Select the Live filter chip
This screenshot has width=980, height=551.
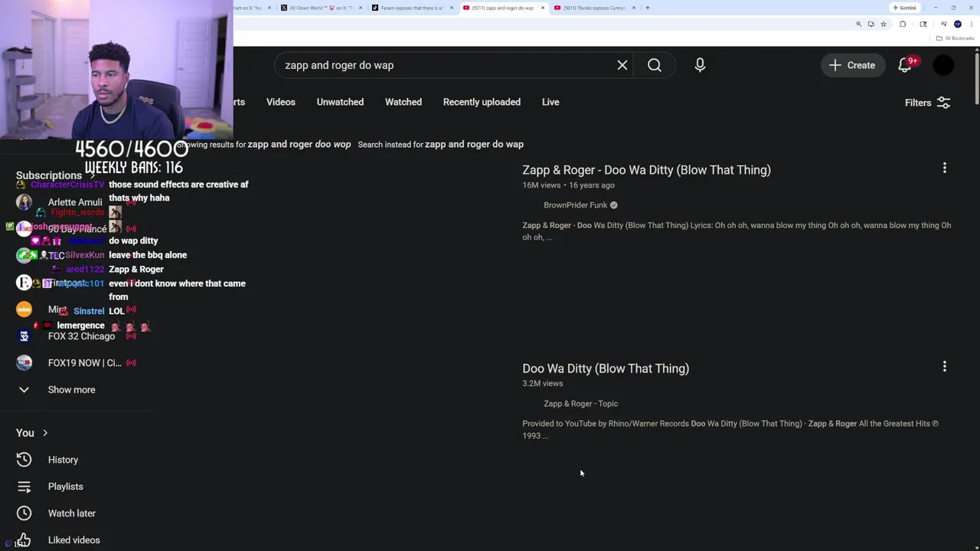click(550, 102)
